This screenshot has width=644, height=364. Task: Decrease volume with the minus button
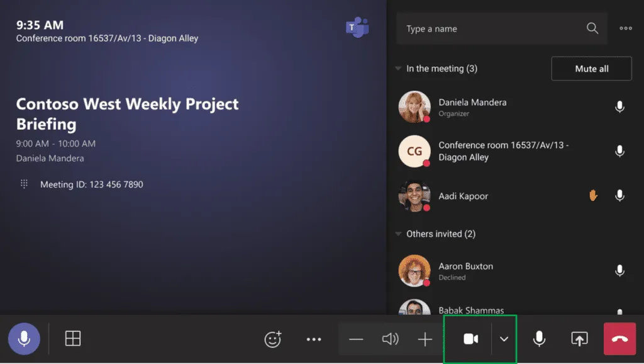click(356, 339)
